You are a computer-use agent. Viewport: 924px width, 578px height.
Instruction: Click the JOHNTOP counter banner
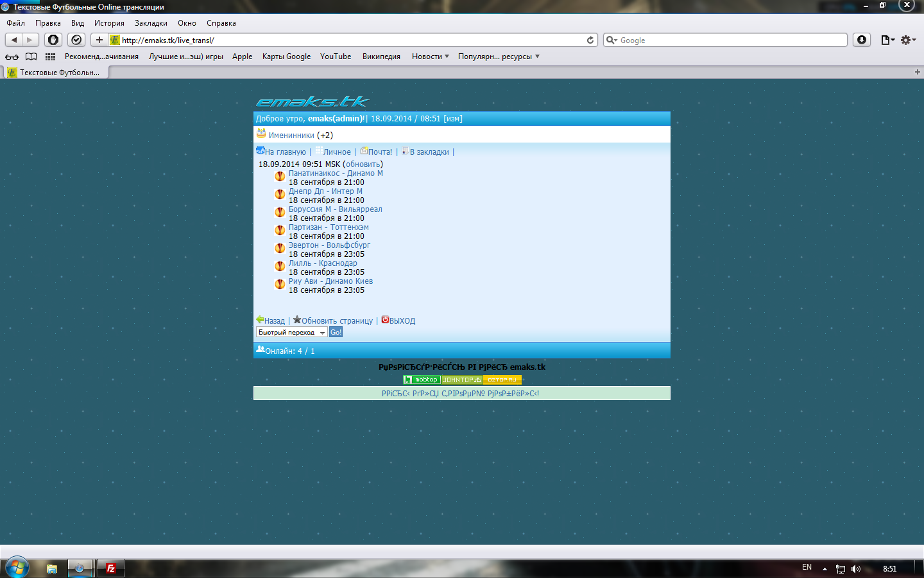point(461,380)
